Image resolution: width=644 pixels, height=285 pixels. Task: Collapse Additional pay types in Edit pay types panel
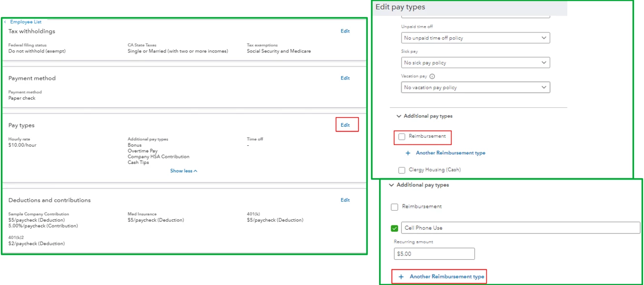tap(399, 116)
